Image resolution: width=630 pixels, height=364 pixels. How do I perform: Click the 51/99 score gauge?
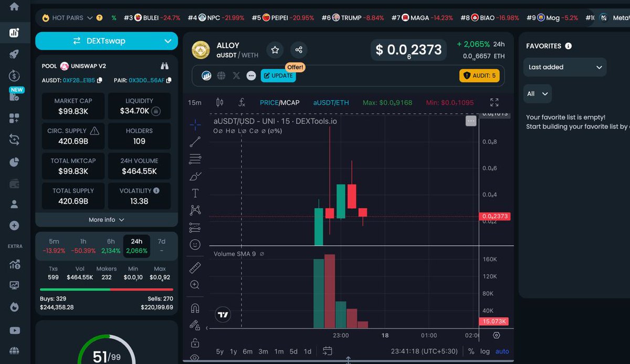[107, 349]
